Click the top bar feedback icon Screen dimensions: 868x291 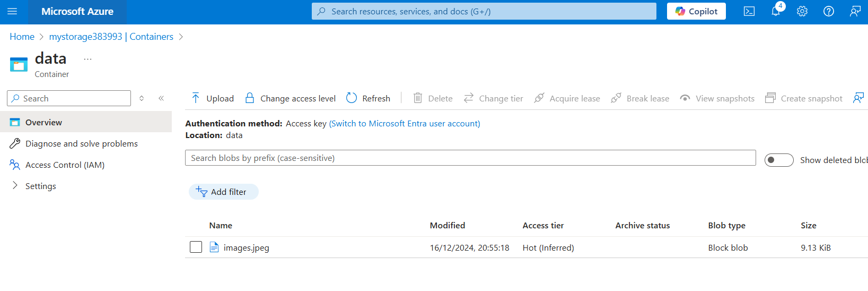click(x=855, y=11)
